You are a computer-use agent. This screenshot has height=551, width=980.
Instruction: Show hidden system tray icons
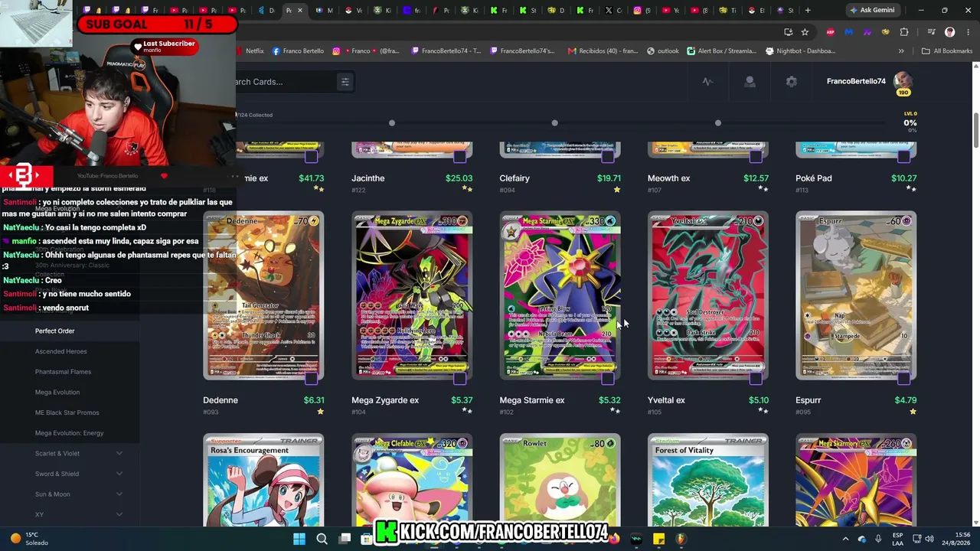(x=845, y=539)
